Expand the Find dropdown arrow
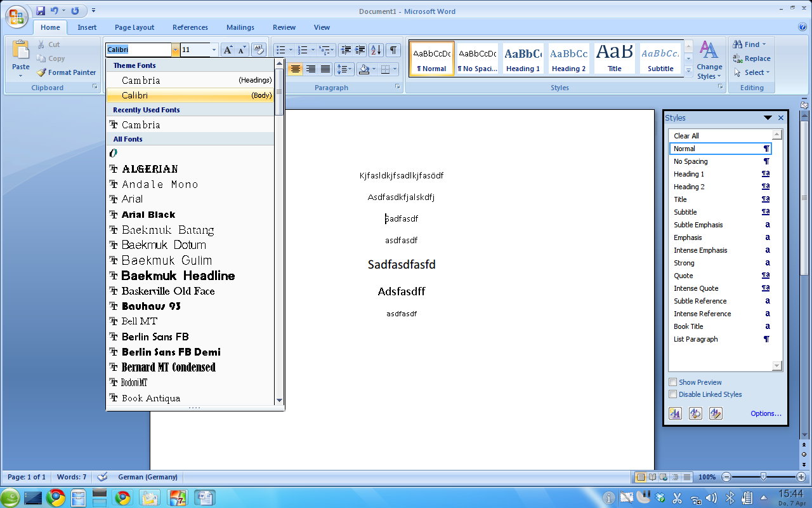This screenshot has height=508, width=812. [x=764, y=44]
